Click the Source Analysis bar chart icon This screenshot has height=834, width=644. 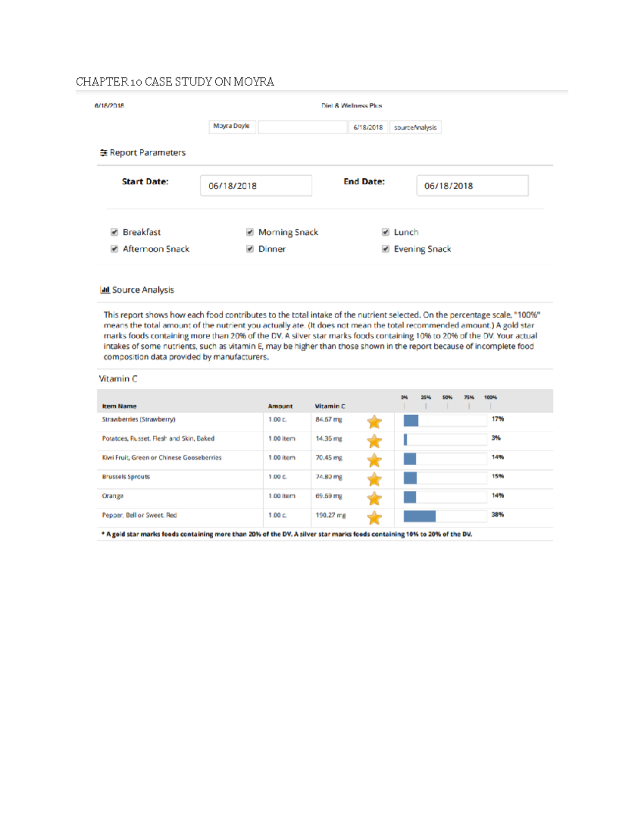[105, 290]
